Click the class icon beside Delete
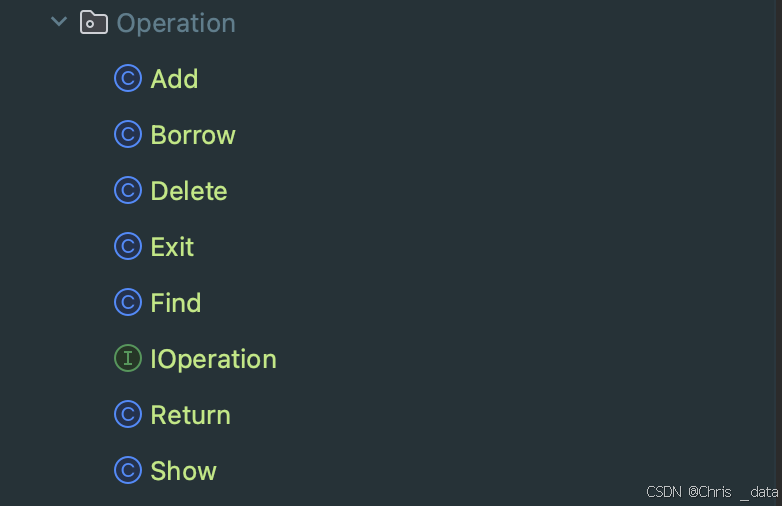This screenshot has width=782, height=506. [x=128, y=190]
